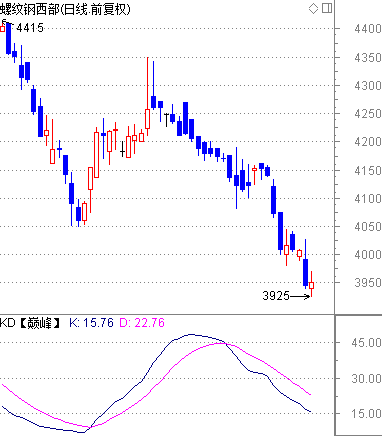This screenshot has height=436, width=382.
Task: Select the last red candle above the 3925 label
Action: point(311,285)
